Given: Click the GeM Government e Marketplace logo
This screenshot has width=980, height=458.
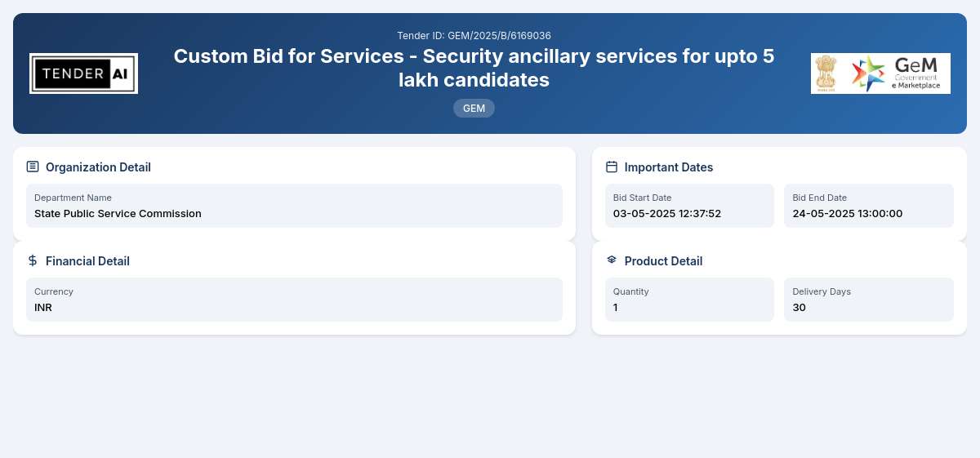Looking at the screenshot, I should (896, 73).
